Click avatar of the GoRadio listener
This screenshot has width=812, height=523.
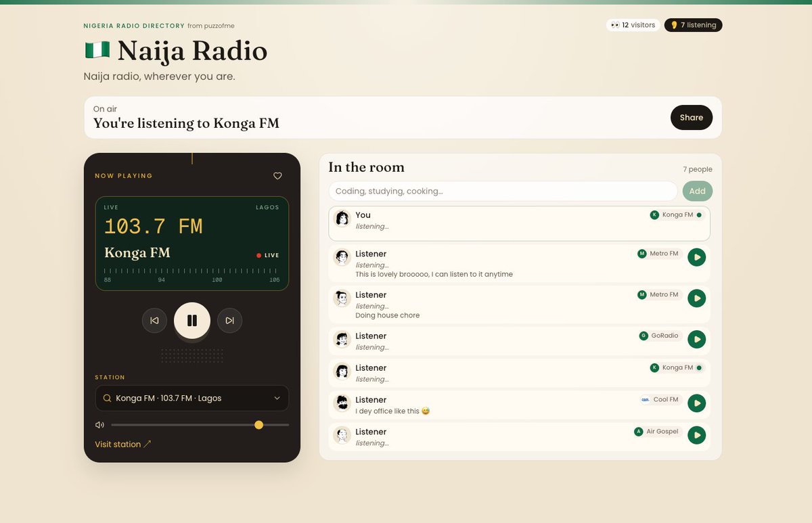pos(342,339)
